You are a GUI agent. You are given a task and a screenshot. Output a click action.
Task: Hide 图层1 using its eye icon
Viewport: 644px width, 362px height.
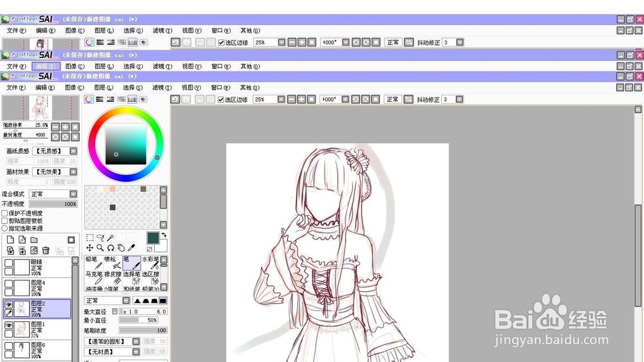(8, 325)
